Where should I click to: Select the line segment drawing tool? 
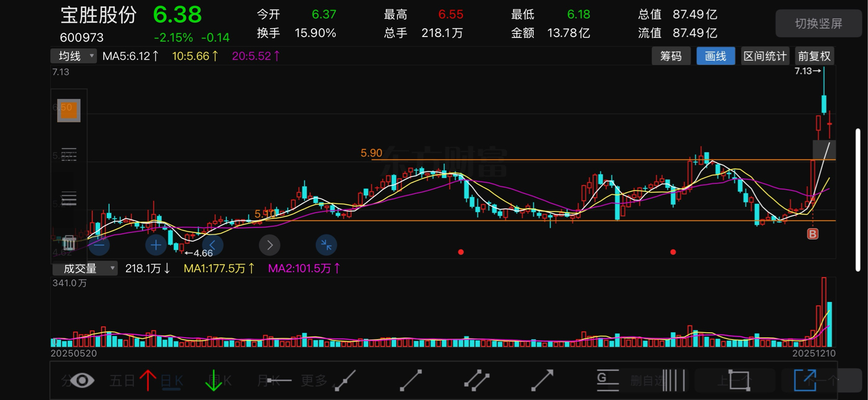(411, 380)
